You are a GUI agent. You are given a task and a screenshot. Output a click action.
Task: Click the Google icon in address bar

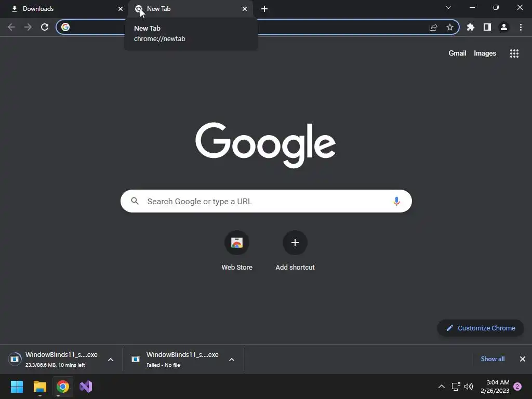click(x=65, y=27)
